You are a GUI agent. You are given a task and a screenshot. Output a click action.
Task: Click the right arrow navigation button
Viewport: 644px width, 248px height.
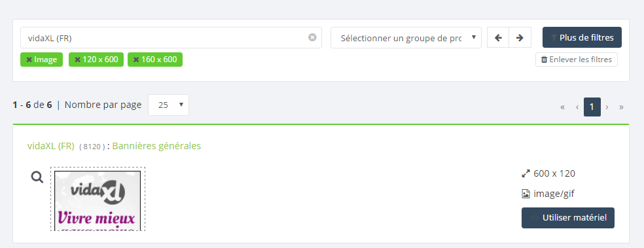click(520, 38)
